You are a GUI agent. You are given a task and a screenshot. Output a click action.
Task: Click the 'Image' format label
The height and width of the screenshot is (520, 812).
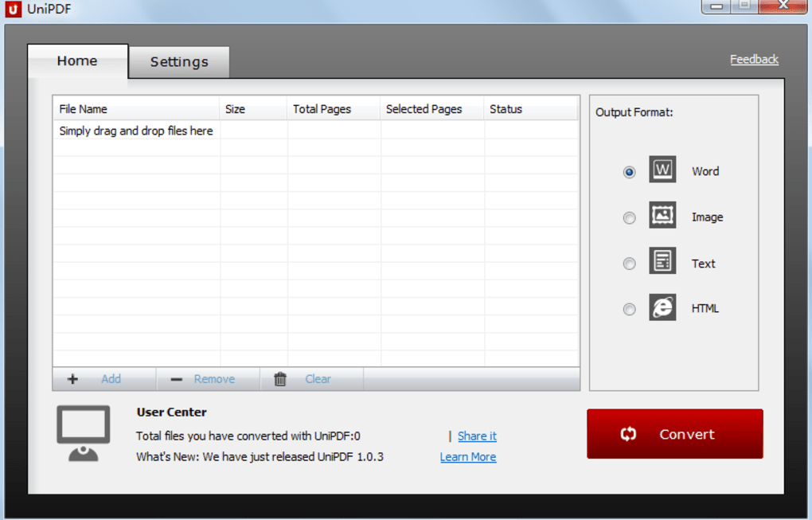pos(708,217)
